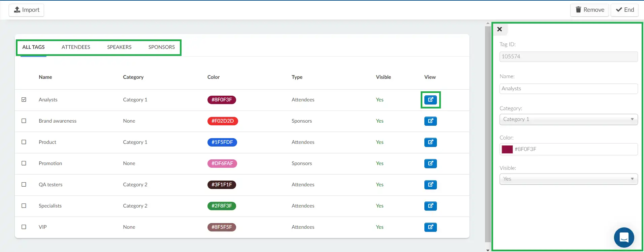Open the view icon for Specialists tag

(x=430, y=206)
